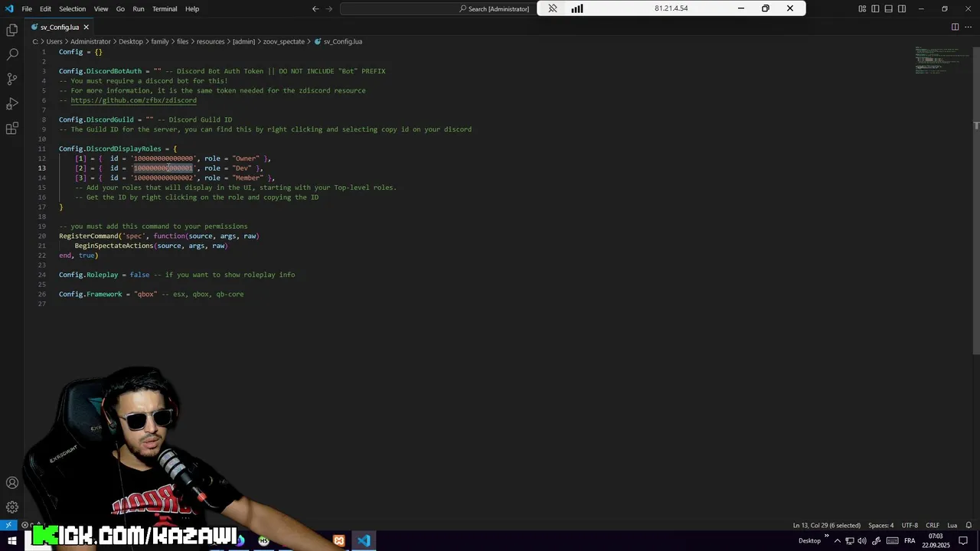980x551 pixels.
Task: Click the XAMPP taskbar icon
Action: point(339,540)
